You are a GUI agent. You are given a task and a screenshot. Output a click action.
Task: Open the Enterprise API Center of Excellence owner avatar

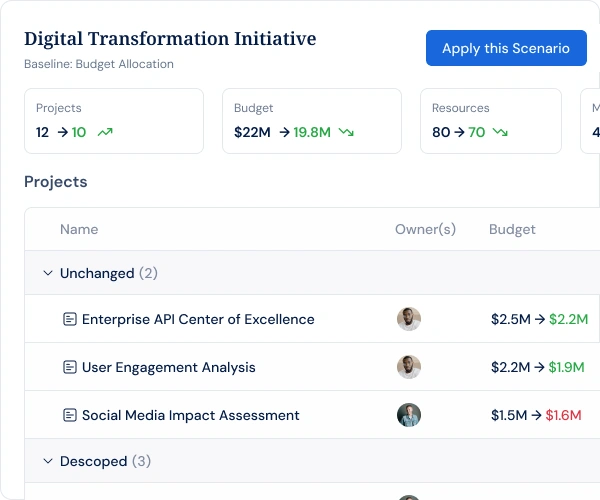click(x=409, y=319)
